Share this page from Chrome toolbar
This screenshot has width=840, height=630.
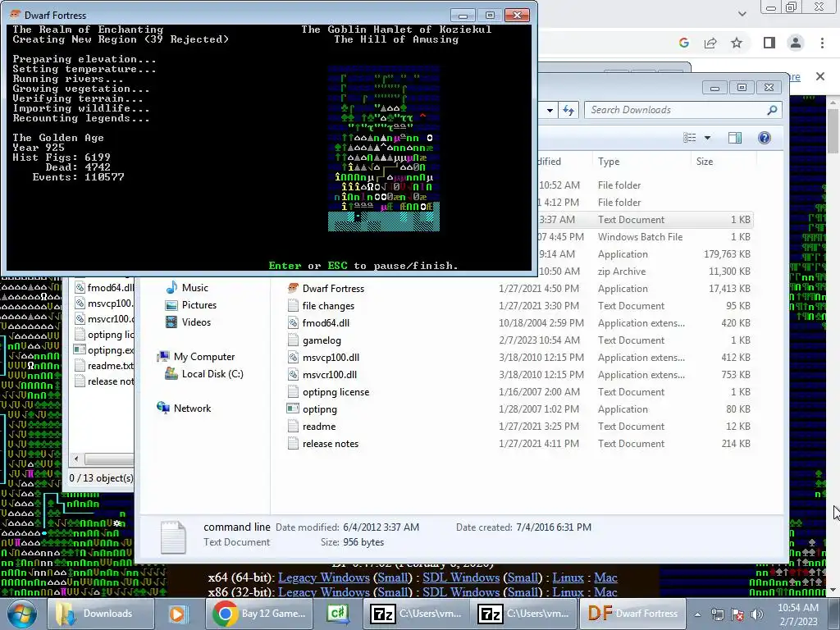[x=710, y=43]
